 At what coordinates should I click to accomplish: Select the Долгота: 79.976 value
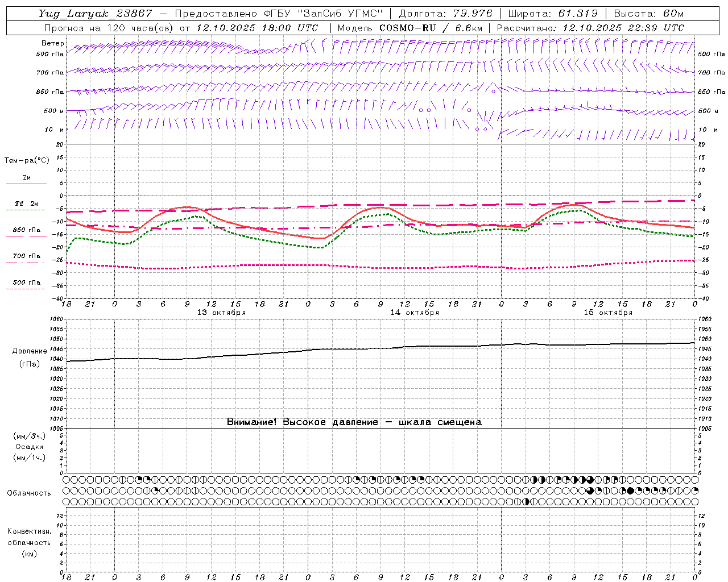click(446, 14)
